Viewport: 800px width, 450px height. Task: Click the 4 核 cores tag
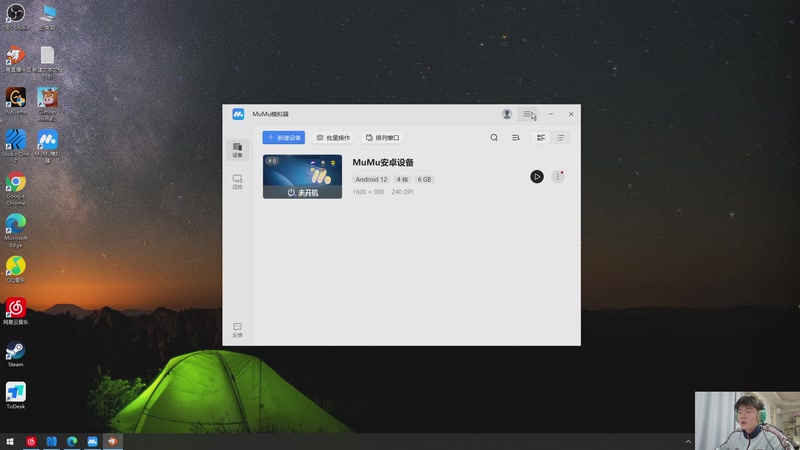point(402,180)
